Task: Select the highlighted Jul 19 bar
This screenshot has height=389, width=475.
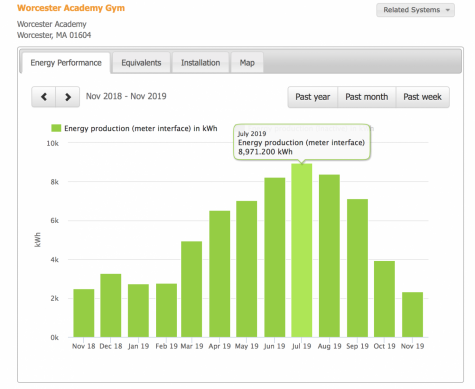Action: point(302,250)
